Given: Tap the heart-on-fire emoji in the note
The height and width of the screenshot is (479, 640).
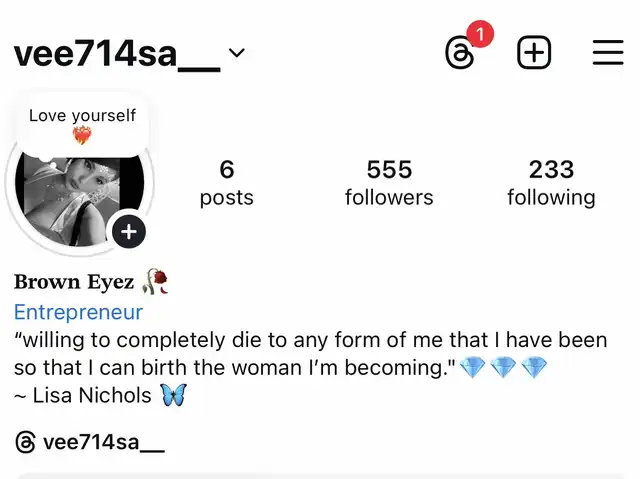Looking at the screenshot, I should [82, 135].
